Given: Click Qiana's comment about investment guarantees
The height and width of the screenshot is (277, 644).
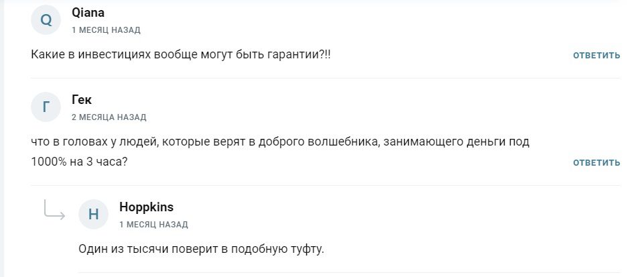Looking at the screenshot, I should pyautogui.click(x=181, y=55).
